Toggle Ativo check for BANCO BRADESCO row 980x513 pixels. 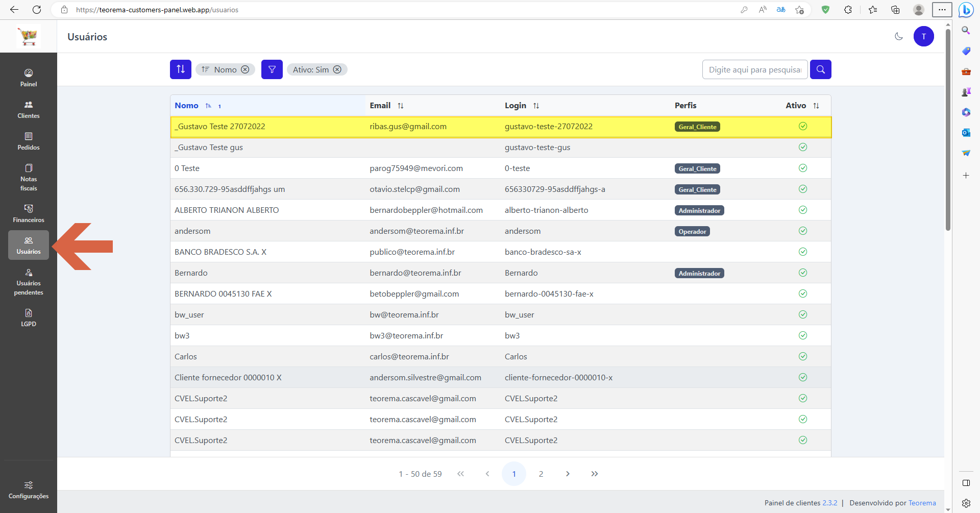click(x=803, y=252)
